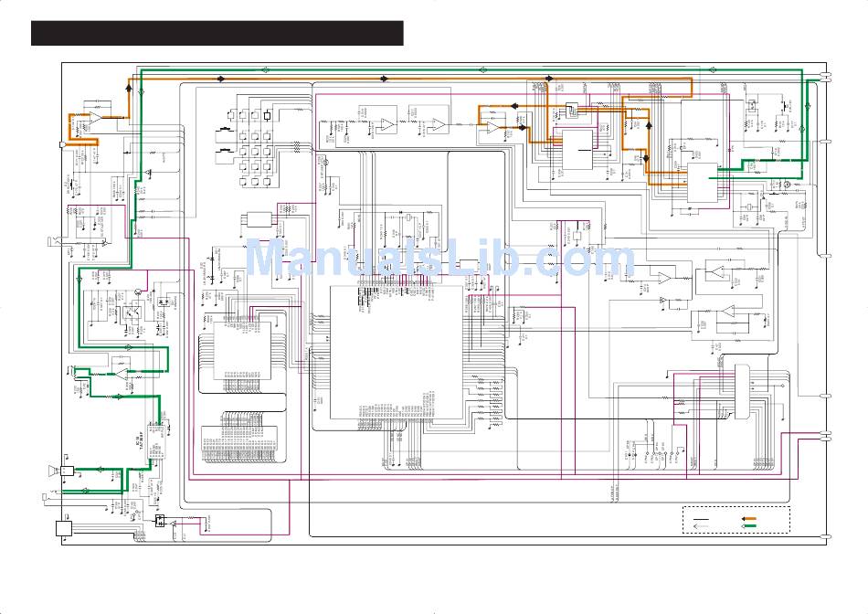
Task: Click the TA7368F amplifier chip body
Action: (x=158, y=442)
